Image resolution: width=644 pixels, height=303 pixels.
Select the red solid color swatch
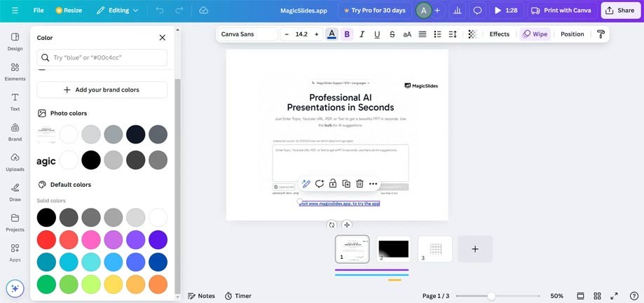pos(46,240)
